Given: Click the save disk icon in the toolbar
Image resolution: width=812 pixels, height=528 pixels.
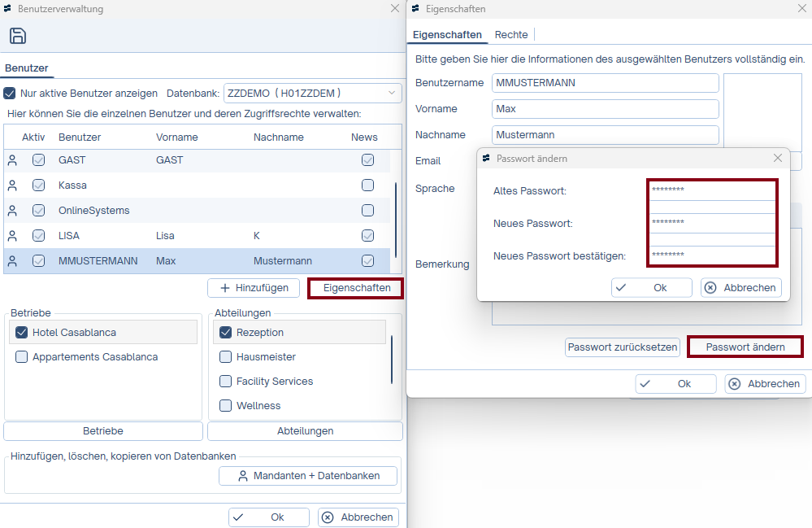Looking at the screenshot, I should coord(18,36).
